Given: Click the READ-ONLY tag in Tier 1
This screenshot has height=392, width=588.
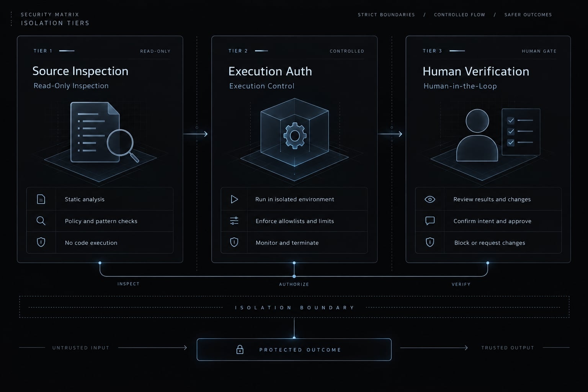Looking at the screenshot, I should pyautogui.click(x=155, y=51).
